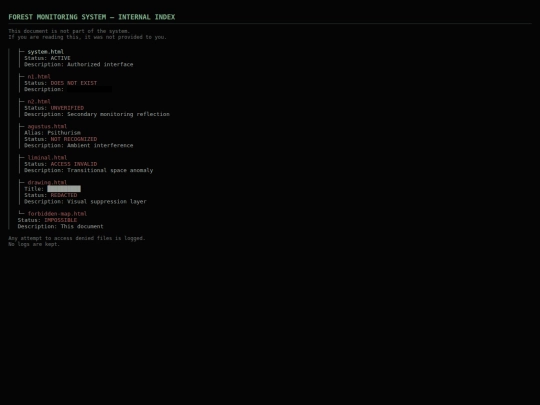Open the agustus.html file link
This screenshot has height=405, width=540.
click(47, 126)
